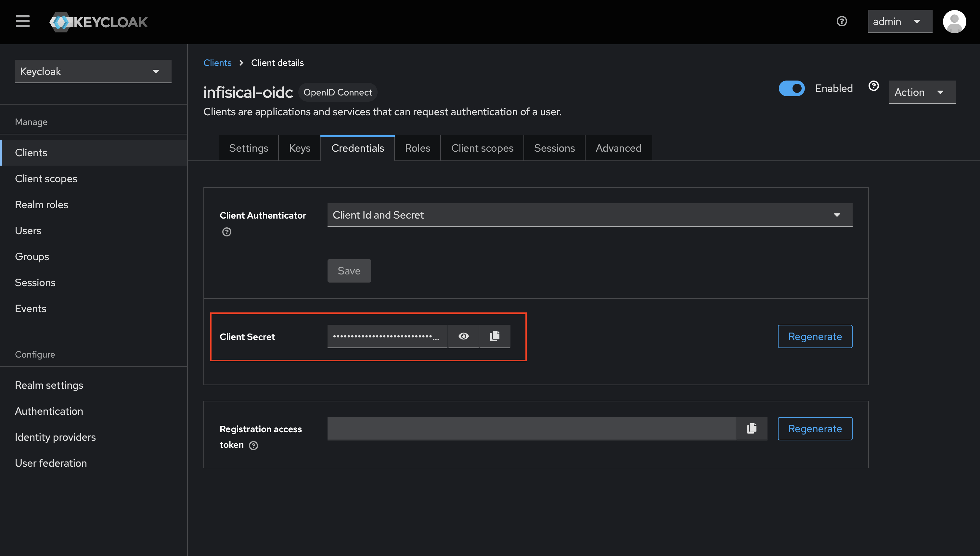Regenerate the Client Secret
The width and height of the screenshot is (980, 556).
pyautogui.click(x=815, y=336)
